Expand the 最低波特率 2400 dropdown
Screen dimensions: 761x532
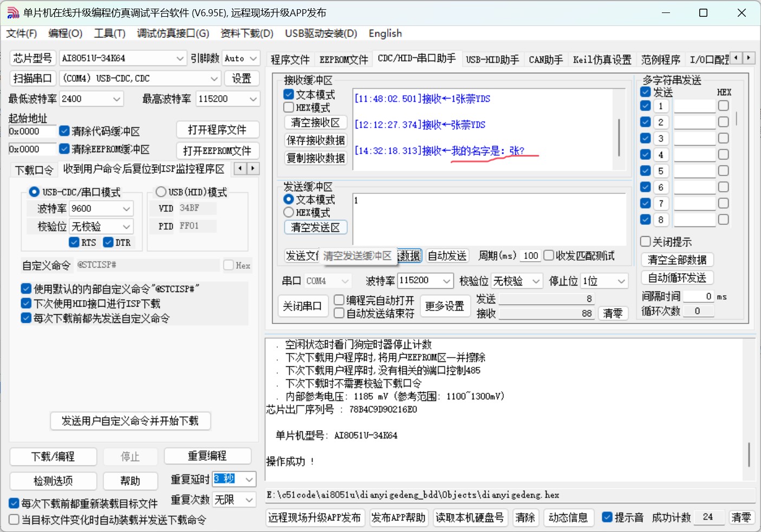[x=117, y=99]
